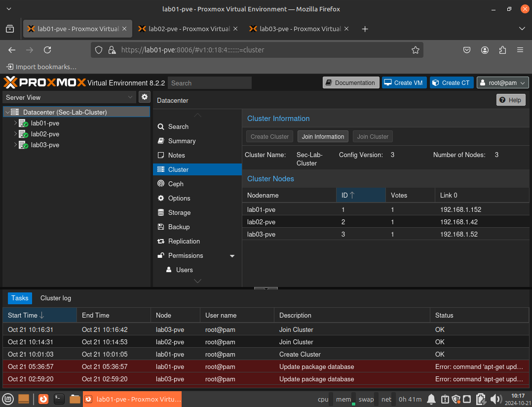
Task: Bookmark this page with the star icon
Action: (x=416, y=50)
